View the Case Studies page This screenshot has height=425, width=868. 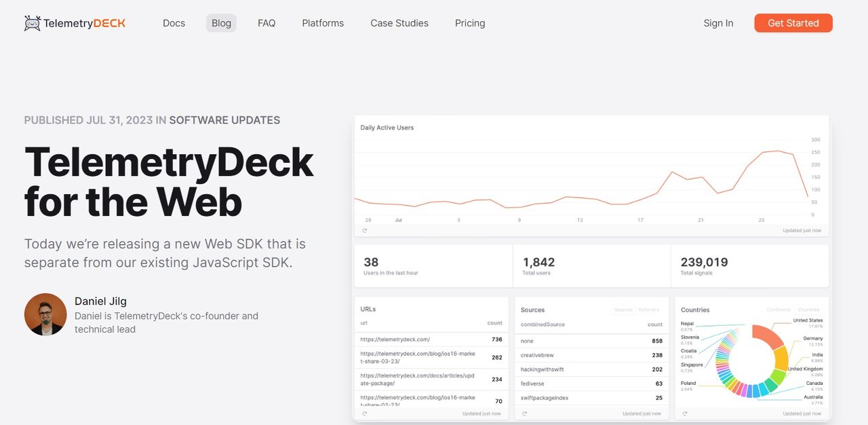(399, 23)
